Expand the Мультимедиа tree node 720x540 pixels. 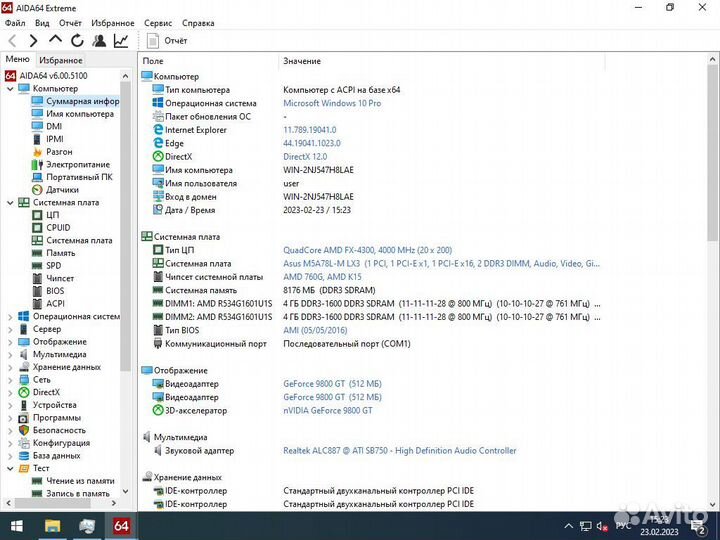pos(10,354)
